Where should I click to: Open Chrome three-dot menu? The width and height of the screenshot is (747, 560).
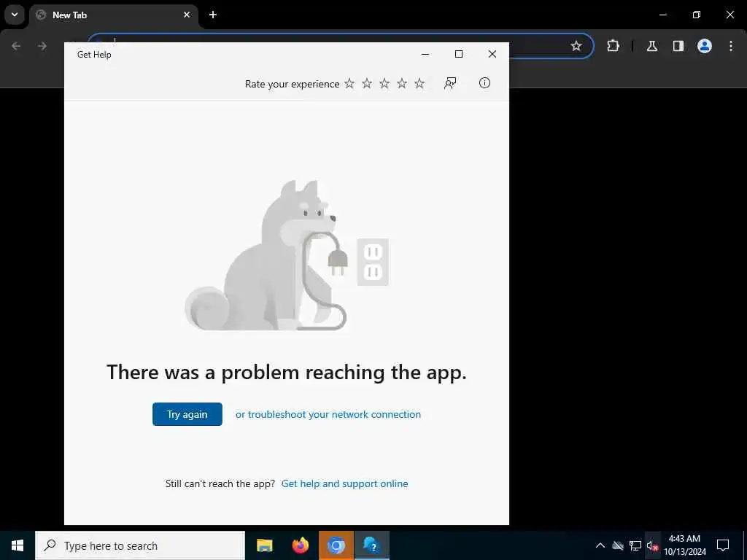731,46
